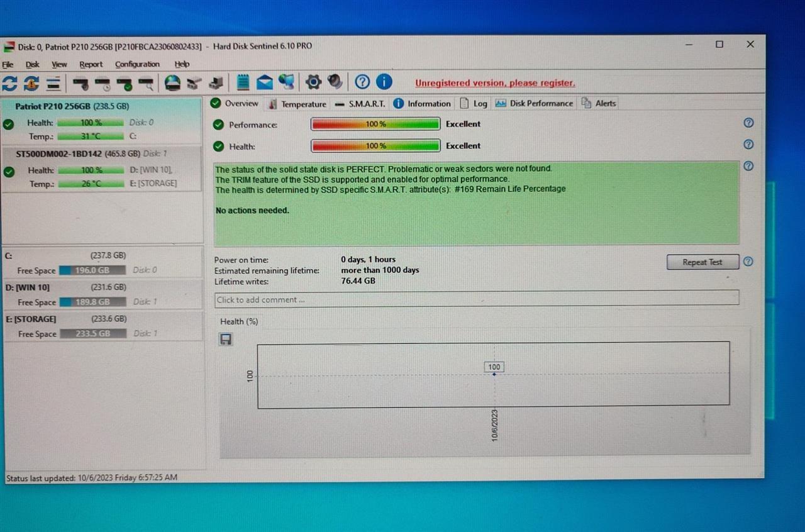This screenshot has height=532, width=805.
Task: Click the Repeat Test button
Action: [x=702, y=262]
